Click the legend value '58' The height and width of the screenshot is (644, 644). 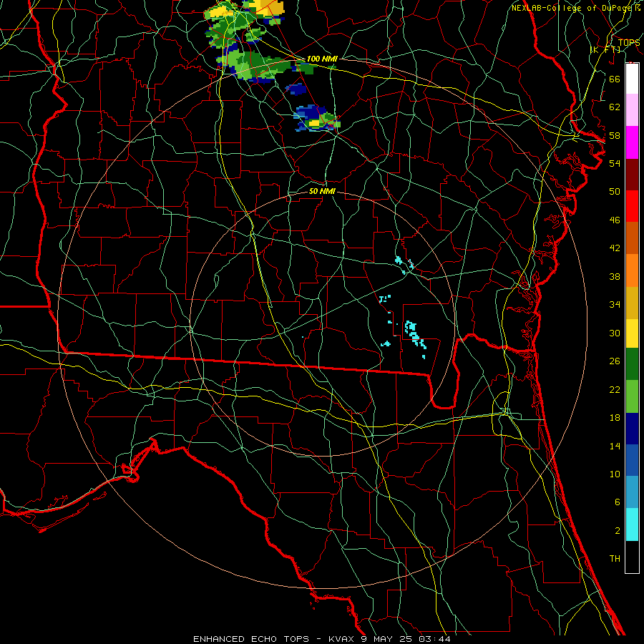(615, 135)
